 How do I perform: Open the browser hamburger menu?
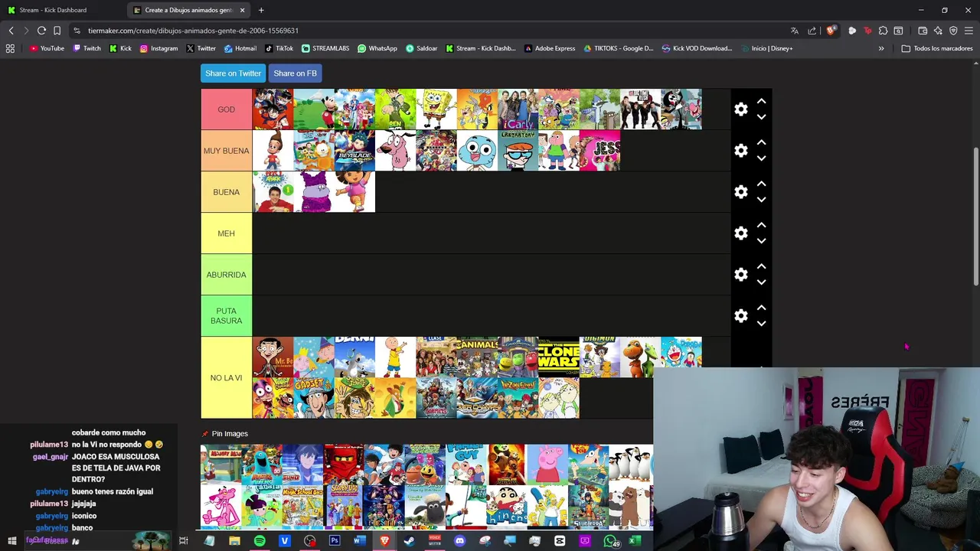(x=969, y=31)
